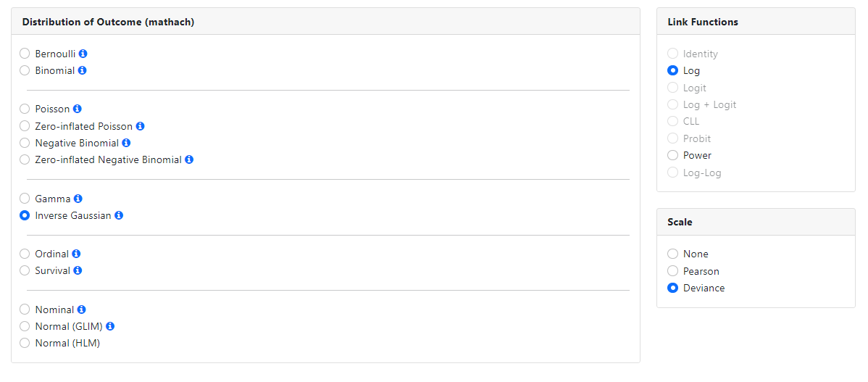
Task: Open the Survival info icon
Action: 78,270
